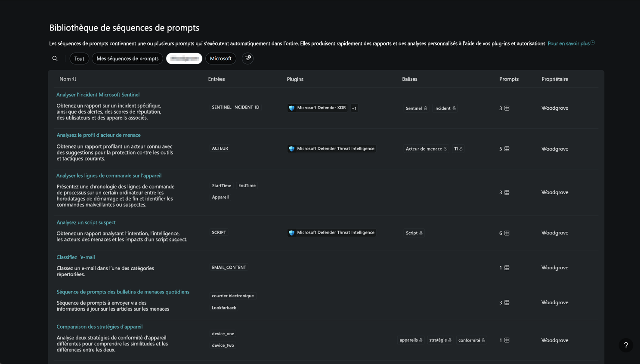Click prompts list icon for Analysez un script suspect
This screenshot has height=364, width=640.
[507, 233]
